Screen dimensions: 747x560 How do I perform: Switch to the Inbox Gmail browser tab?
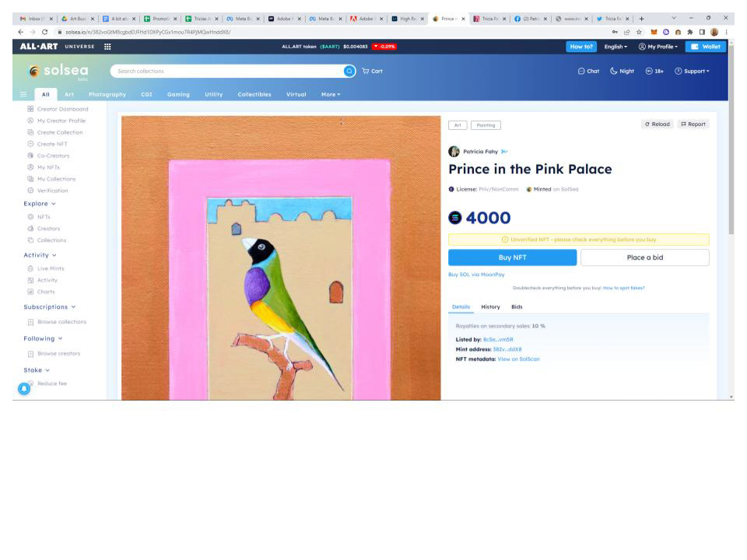(35, 19)
